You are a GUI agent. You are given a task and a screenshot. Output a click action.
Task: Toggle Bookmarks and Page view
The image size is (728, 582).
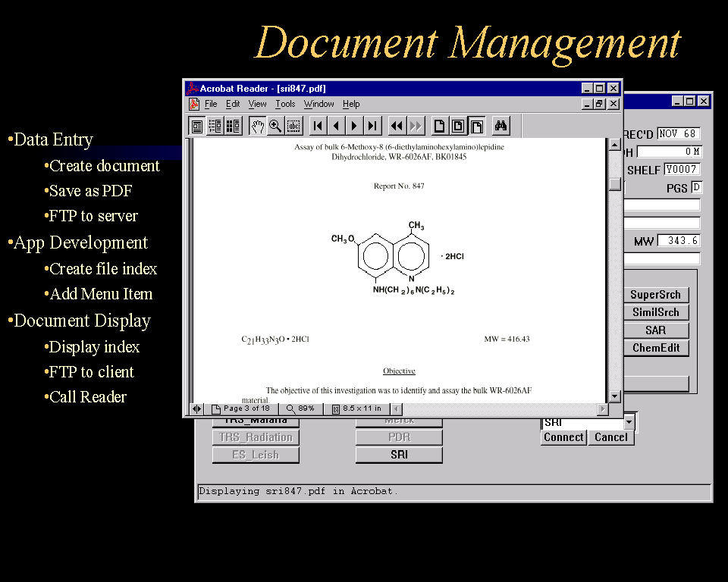tap(215, 126)
